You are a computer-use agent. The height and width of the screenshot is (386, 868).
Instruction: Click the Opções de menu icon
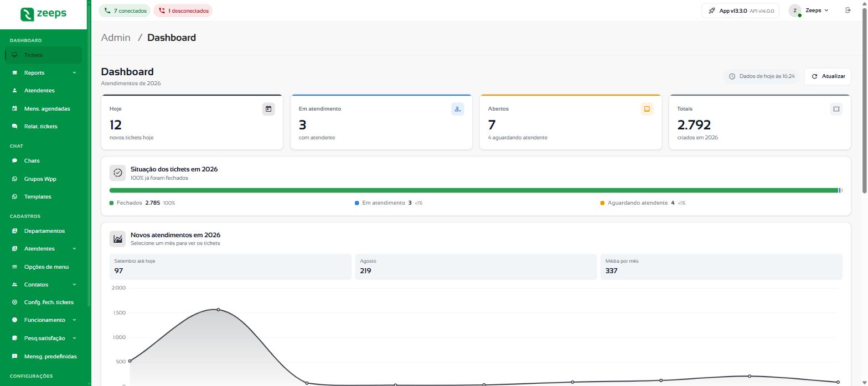point(14,267)
